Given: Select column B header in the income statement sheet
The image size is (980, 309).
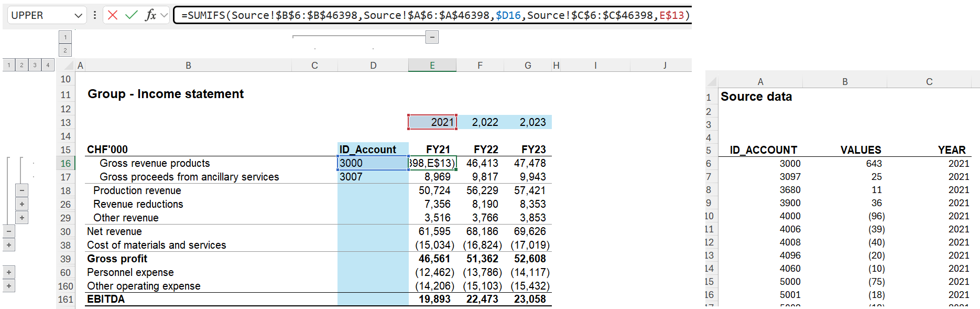Looking at the screenshot, I should 188,65.
